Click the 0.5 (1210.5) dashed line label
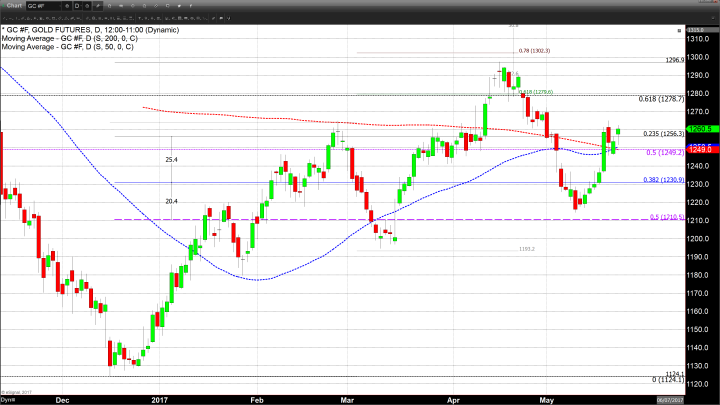 [x=667, y=217]
